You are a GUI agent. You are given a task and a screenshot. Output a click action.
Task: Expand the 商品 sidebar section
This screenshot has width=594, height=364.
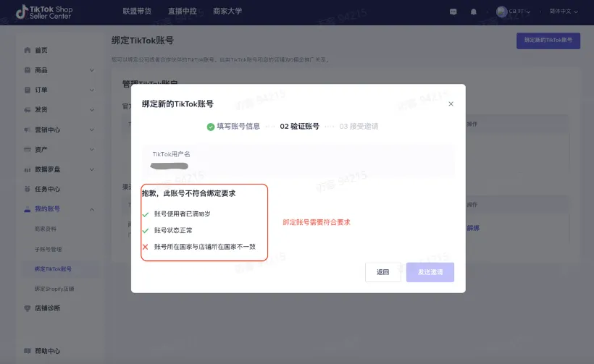(x=92, y=70)
